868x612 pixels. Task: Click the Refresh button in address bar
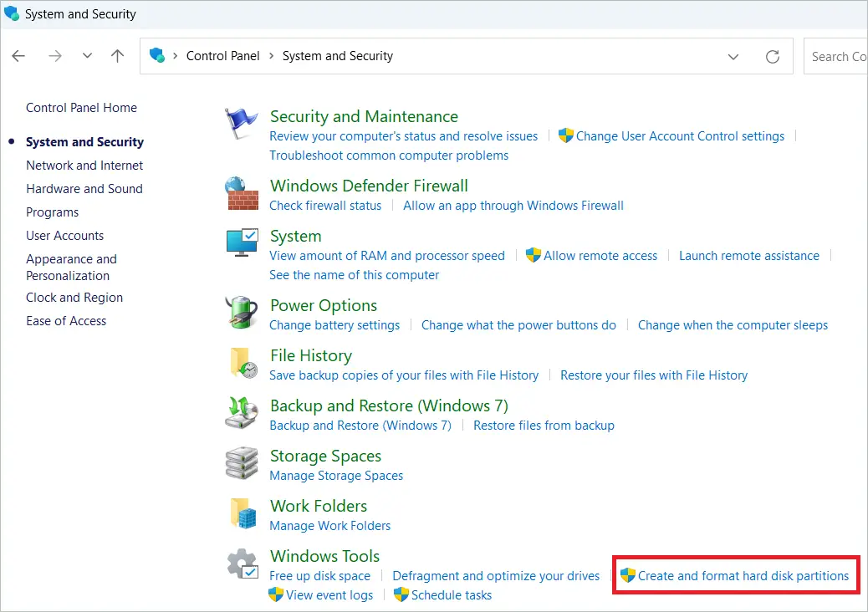(x=772, y=57)
